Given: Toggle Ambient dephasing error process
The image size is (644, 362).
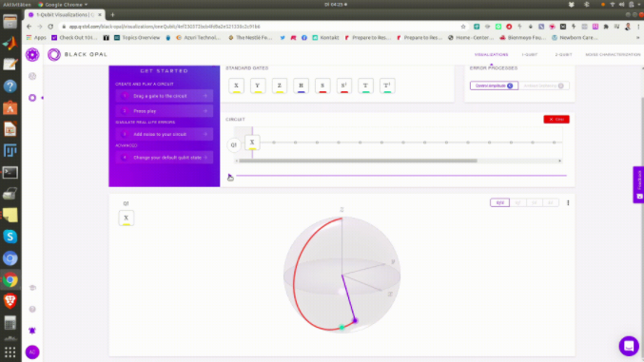Looking at the screenshot, I should pos(544,86).
